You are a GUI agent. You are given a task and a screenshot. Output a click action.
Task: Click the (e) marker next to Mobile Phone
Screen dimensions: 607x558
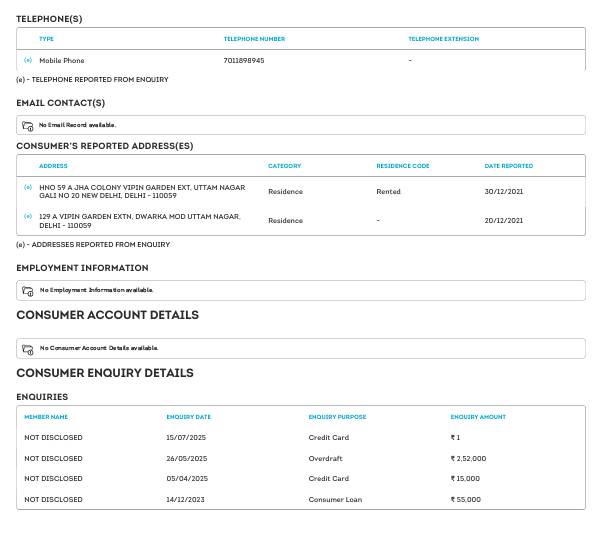tap(28, 61)
